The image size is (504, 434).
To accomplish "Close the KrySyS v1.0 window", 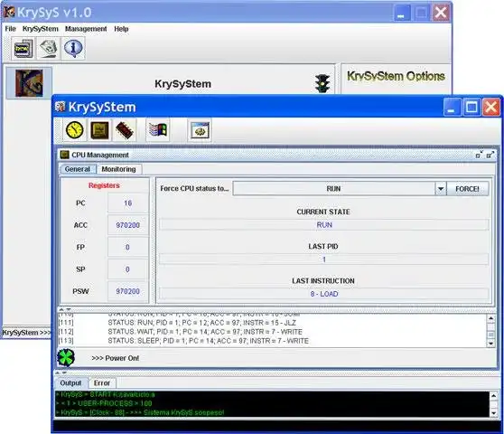I will 441,13.
